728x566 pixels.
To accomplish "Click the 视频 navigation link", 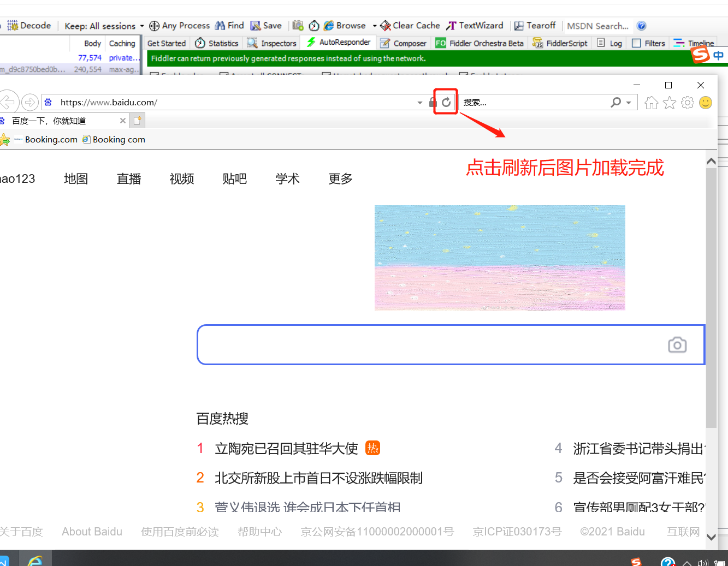I will pyautogui.click(x=182, y=179).
